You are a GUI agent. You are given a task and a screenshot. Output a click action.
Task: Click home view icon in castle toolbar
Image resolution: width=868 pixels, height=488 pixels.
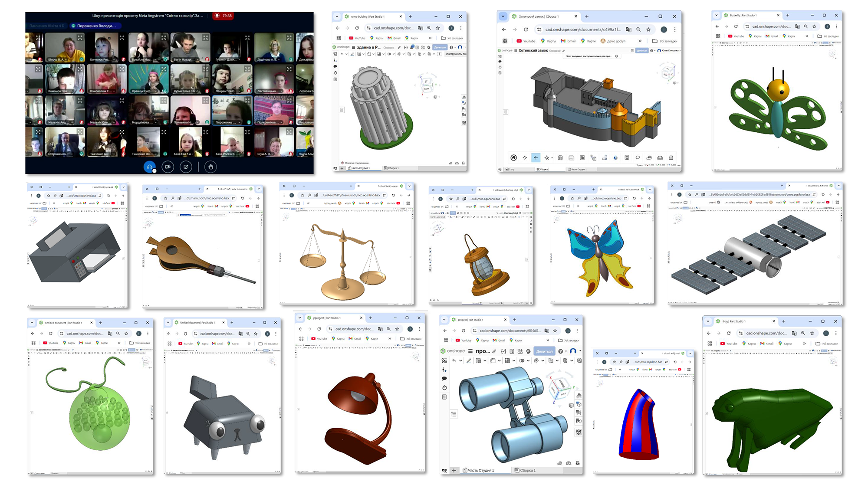[513, 158]
